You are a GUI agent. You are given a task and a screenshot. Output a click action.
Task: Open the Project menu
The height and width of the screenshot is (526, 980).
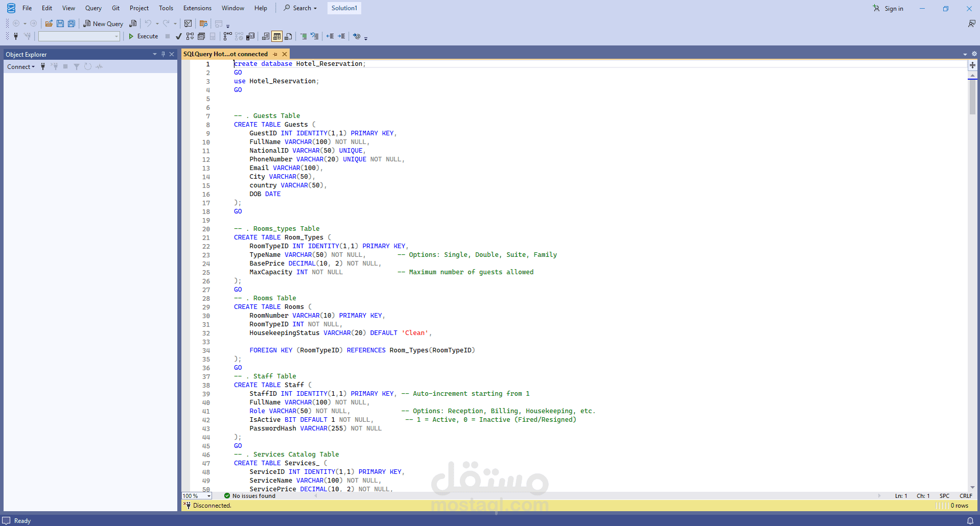(139, 8)
